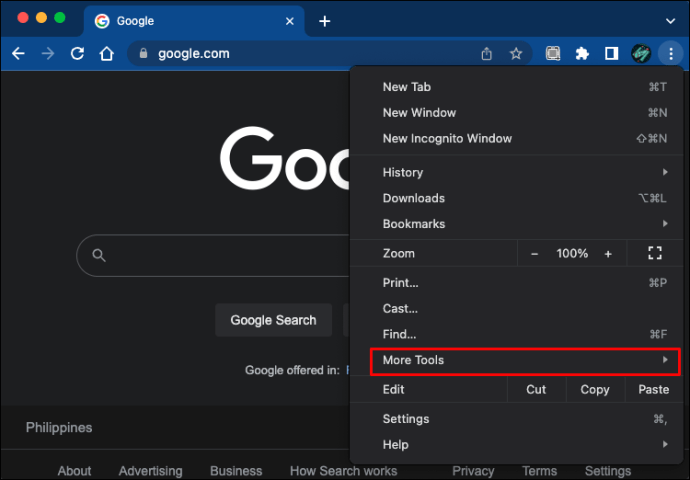Screen dimensions: 690x480
Task: Click the back navigation arrow
Action: coord(18,54)
